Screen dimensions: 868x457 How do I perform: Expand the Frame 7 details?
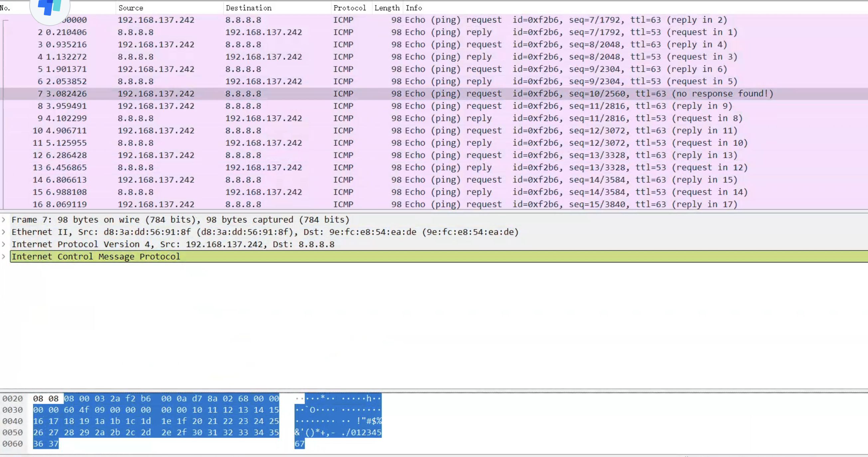3,220
